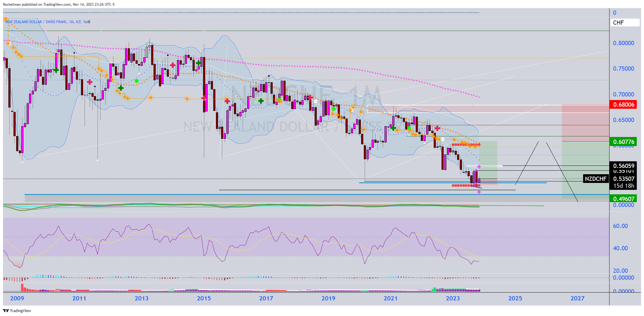Click the 0.65000 price axis tick
644x316 pixels.
click(623, 120)
